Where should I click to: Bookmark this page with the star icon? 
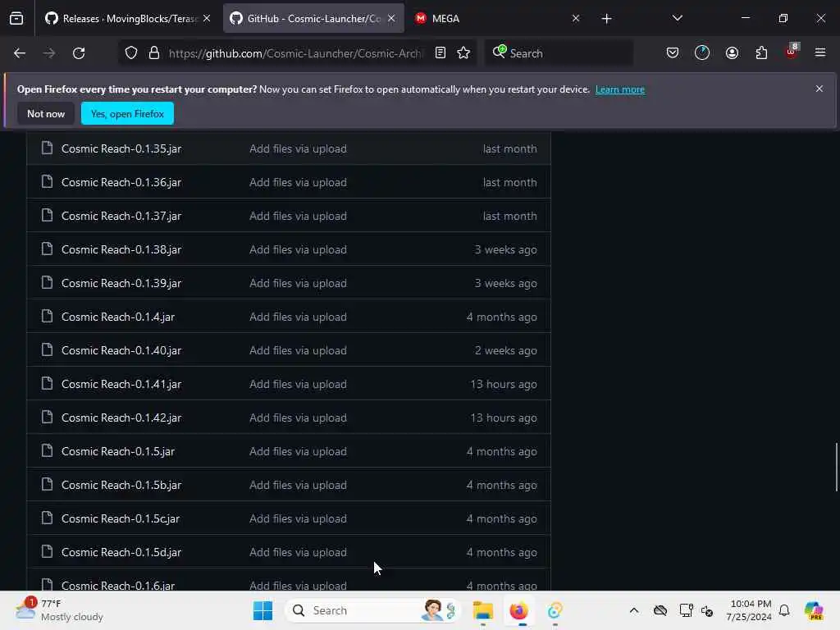(x=464, y=53)
